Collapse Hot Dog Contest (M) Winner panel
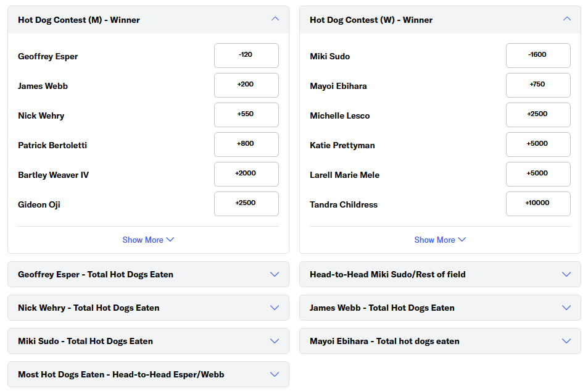This screenshot has height=391, width=588. pyautogui.click(x=275, y=19)
